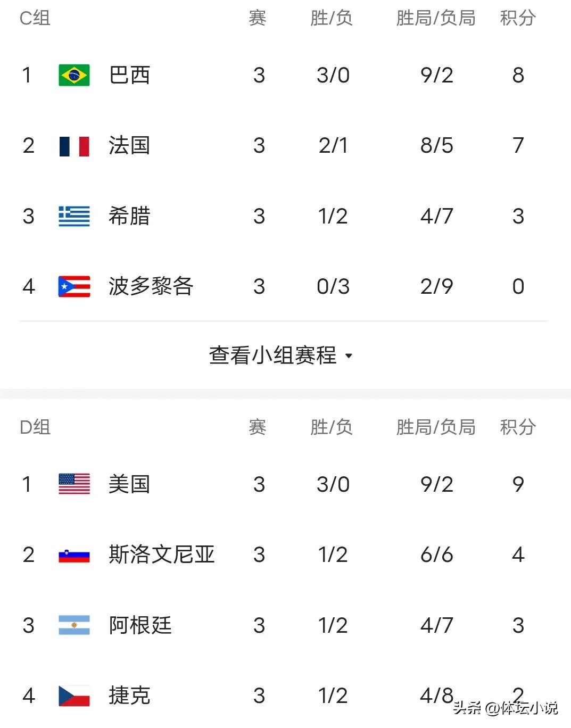This screenshot has height=728, width=571.
Task: Click the Slovenia flag icon
Action: click(74, 555)
